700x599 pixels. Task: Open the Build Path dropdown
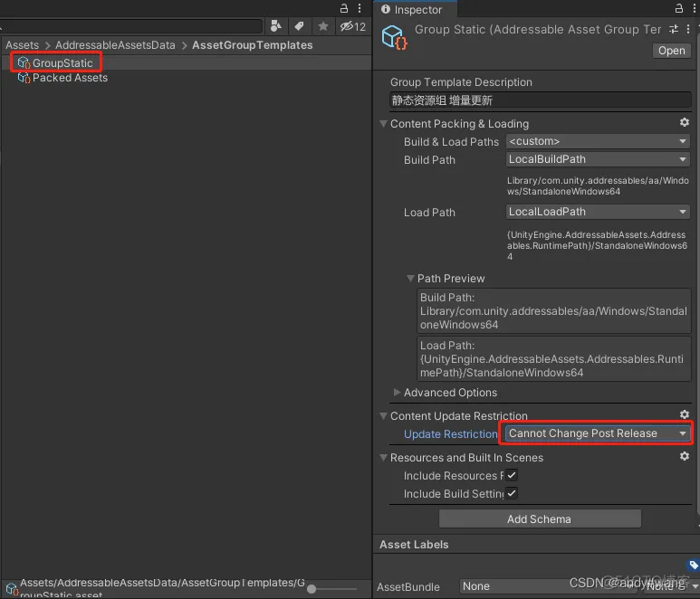[598, 159]
